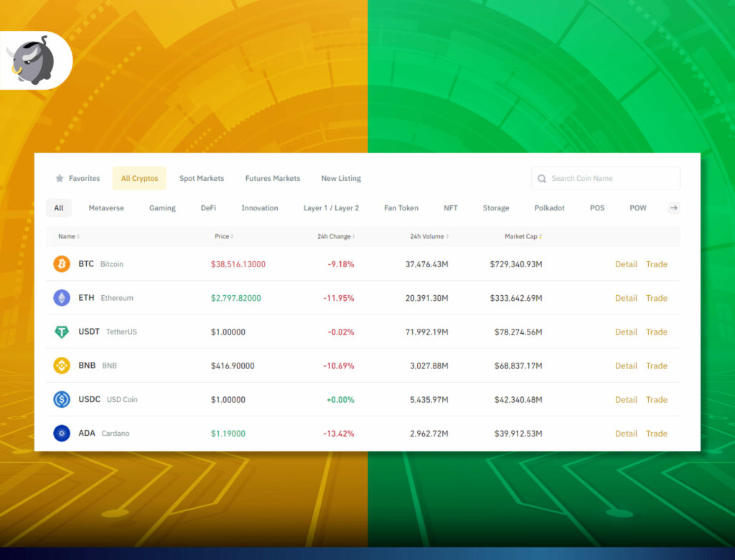Sort the table by 24h Volume
This screenshot has height=560, width=735.
(x=429, y=236)
